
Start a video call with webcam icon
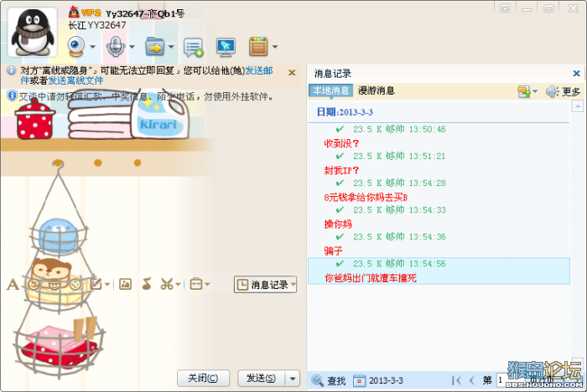(x=76, y=46)
